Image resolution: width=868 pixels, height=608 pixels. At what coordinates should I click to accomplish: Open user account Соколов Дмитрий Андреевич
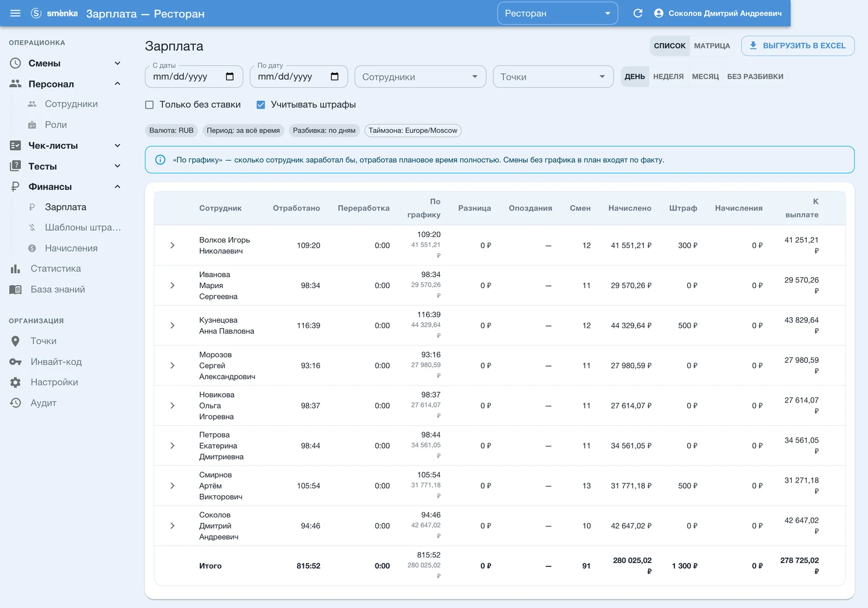tap(718, 13)
